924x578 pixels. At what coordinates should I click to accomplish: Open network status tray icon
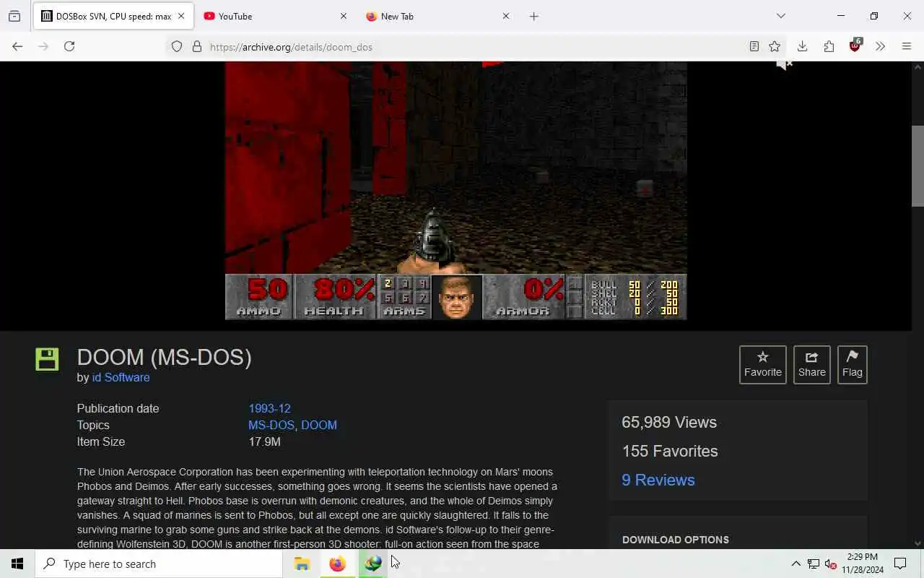click(814, 564)
